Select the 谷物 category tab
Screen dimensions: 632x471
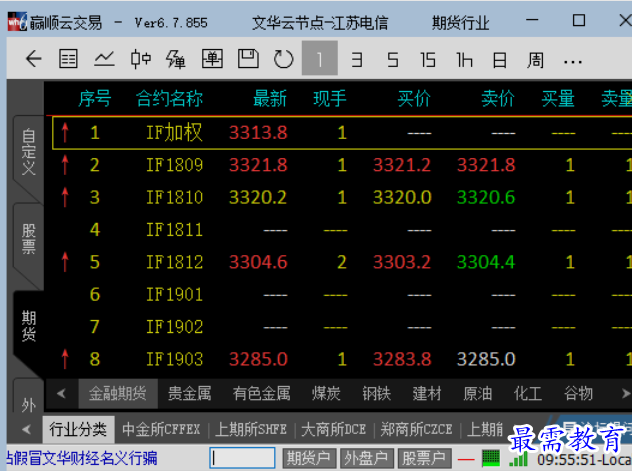(x=578, y=393)
